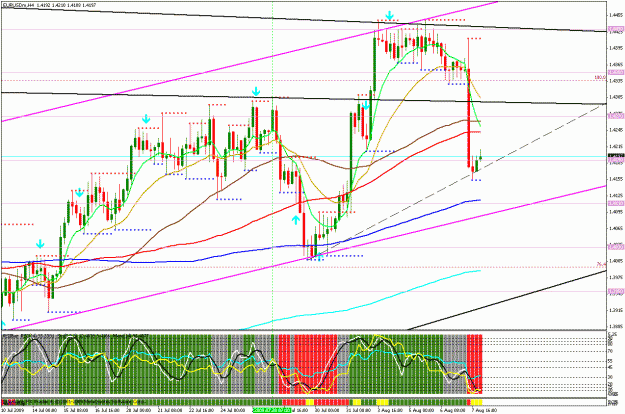Click the '7 Aug 16:00' time axis label
The width and height of the screenshot is (625, 414).
pos(484,410)
